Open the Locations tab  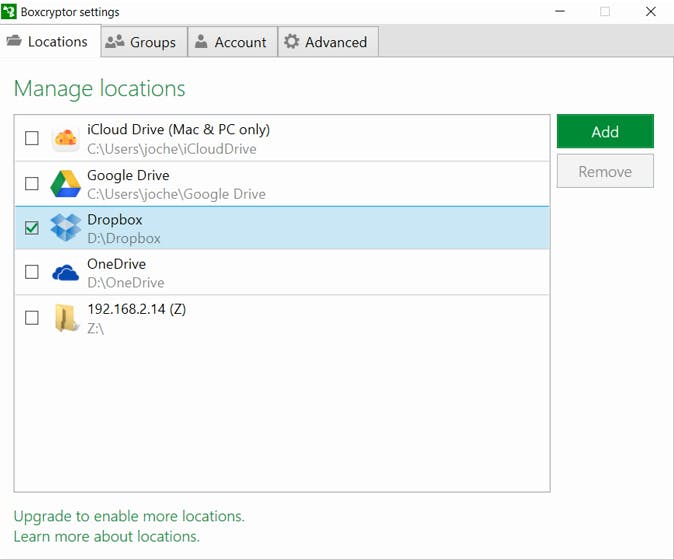[47, 42]
